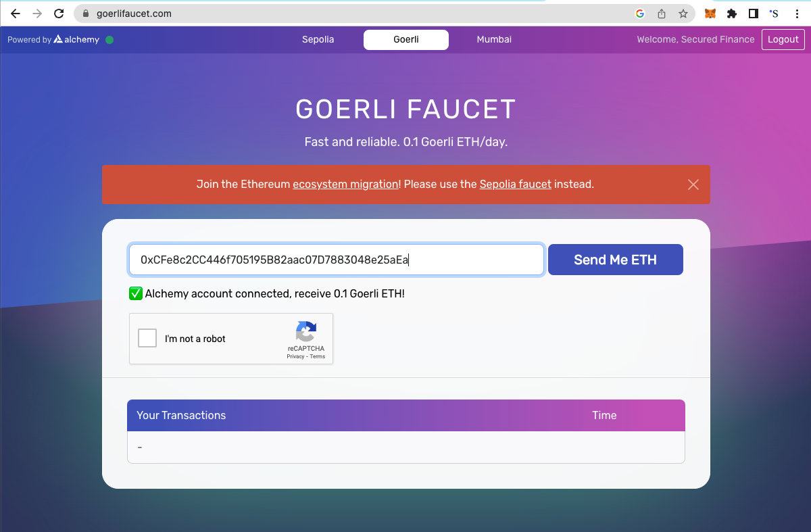Click the reCAPTCHA logo
This screenshot has height=532, width=811.
[x=305, y=332]
